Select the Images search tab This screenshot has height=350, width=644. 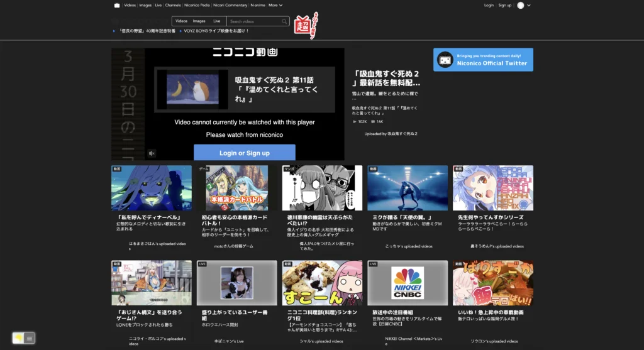pyautogui.click(x=199, y=21)
